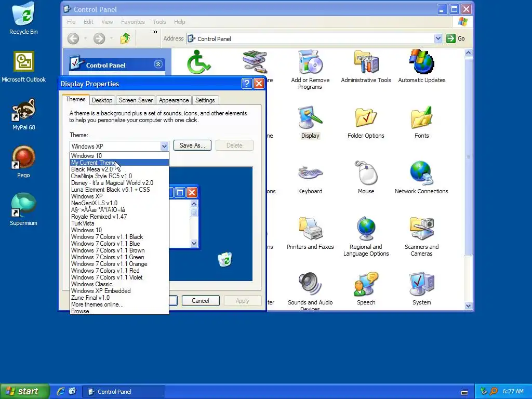This screenshot has width=532, height=399.
Task: Open the Tools menu
Action: pyautogui.click(x=159, y=22)
